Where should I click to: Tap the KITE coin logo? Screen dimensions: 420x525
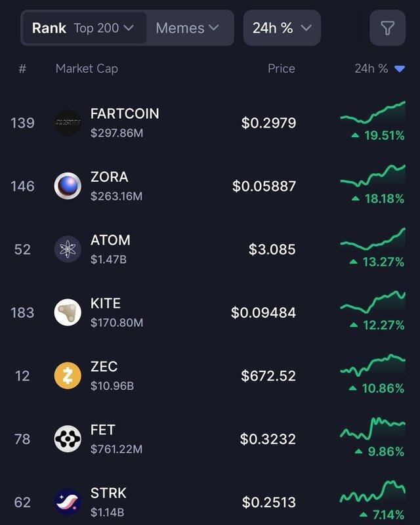coord(68,312)
